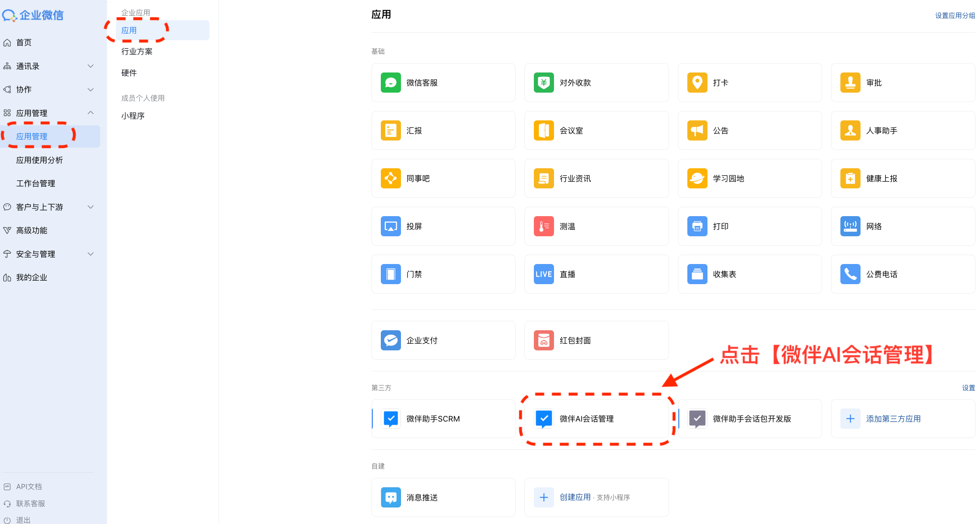The height and width of the screenshot is (524, 980).
Task: Select the 应用 tab under 企业应用
Action: click(x=162, y=30)
